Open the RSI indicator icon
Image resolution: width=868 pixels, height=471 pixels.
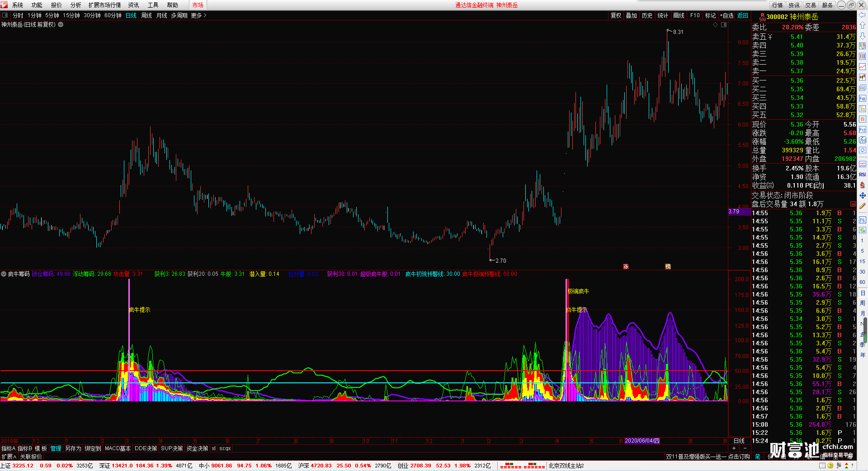click(x=863, y=174)
